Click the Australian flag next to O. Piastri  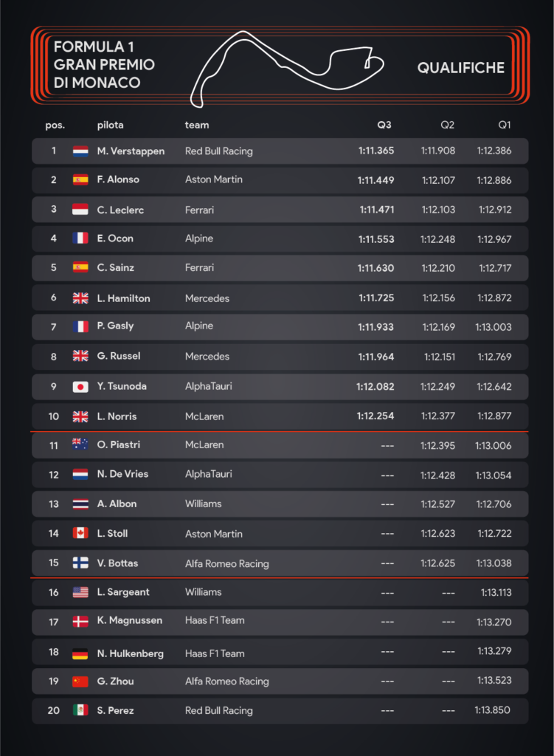80,444
